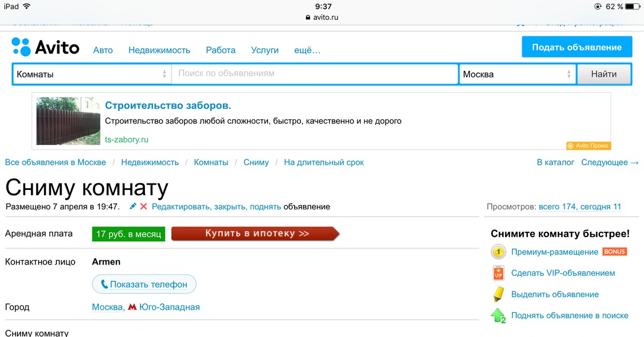Open the Комнаты category dropdown

[x=92, y=74]
